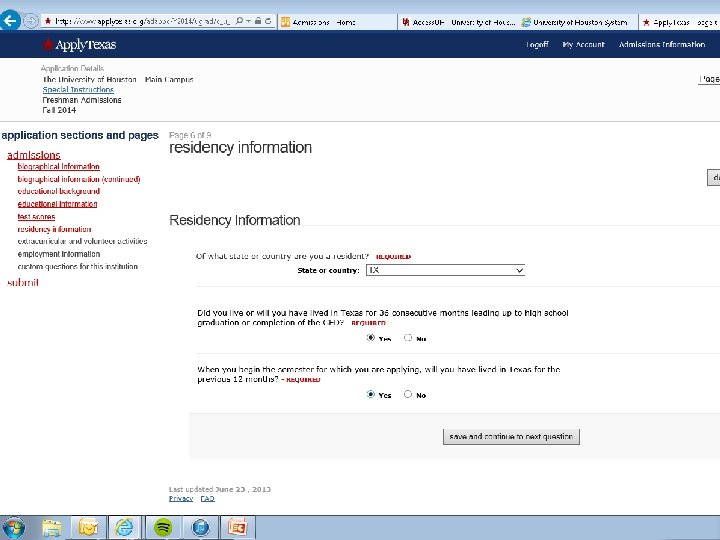This screenshot has width=720, height=540.
Task: Open Admissions Information in the header
Action: (x=662, y=45)
